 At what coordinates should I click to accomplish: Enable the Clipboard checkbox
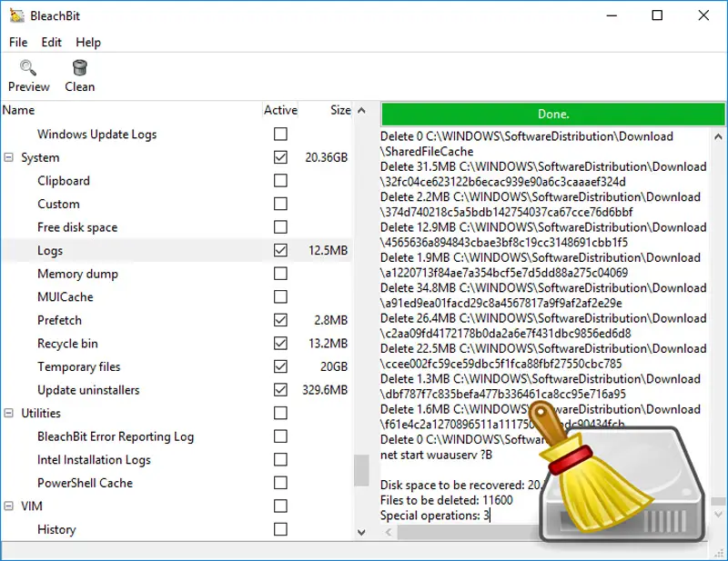tap(280, 181)
